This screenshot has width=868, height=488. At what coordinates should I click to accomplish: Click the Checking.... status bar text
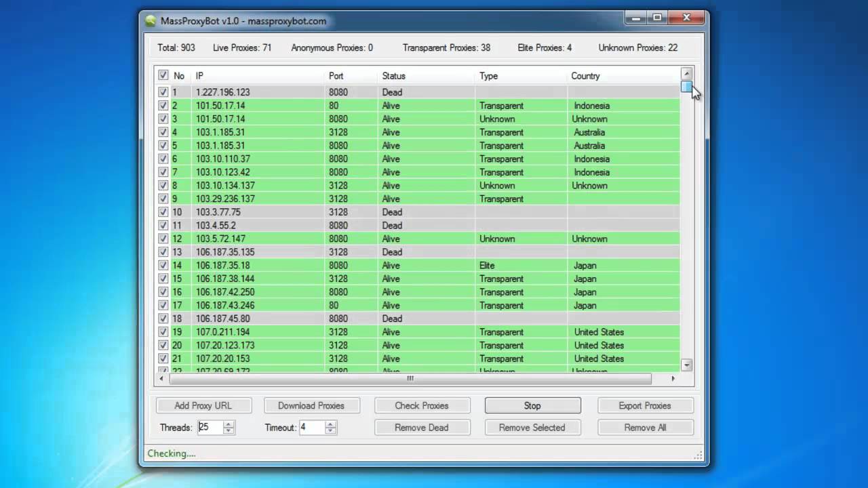pyautogui.click(x=172, y=453)
